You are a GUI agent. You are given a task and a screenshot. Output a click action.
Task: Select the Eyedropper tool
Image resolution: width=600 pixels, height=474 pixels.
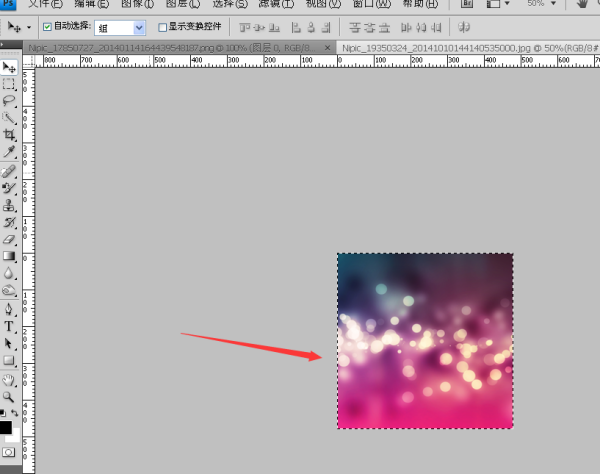click(x=9, y=151)
